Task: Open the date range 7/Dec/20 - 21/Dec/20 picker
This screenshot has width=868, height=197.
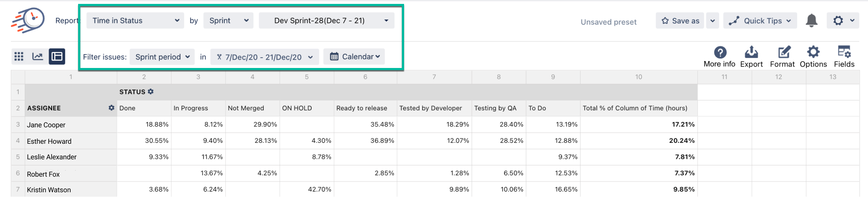Action: click(264, 57)
